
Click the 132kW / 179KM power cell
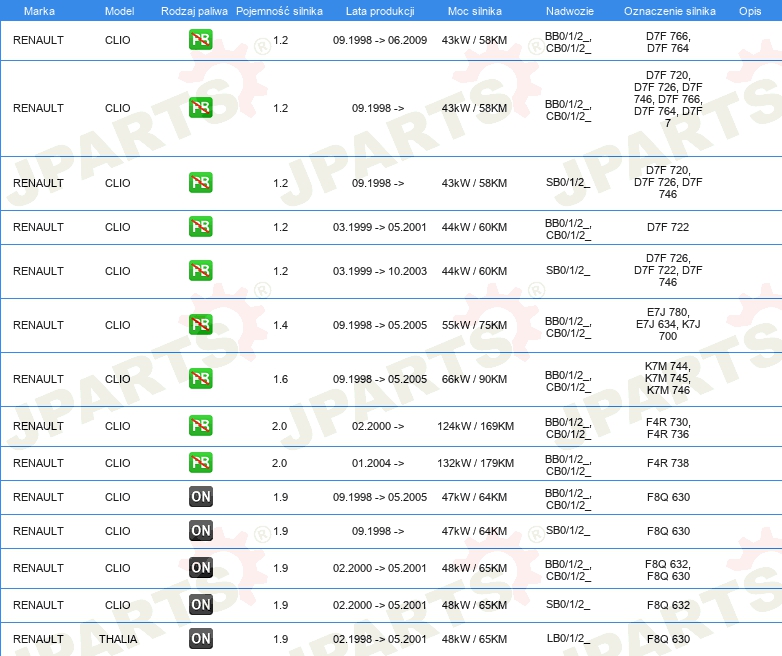pyautogui.click(x=475, y=463)
